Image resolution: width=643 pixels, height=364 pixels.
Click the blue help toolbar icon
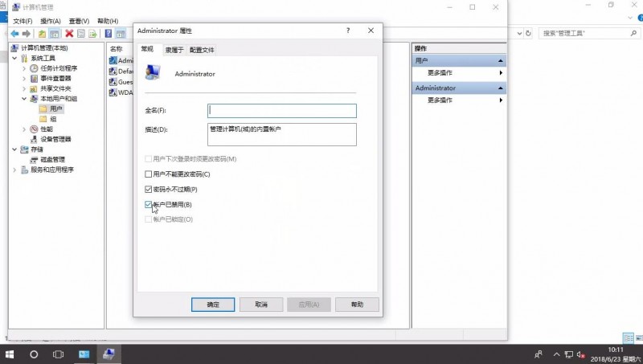pyautogui.click(x=109, y=34)
